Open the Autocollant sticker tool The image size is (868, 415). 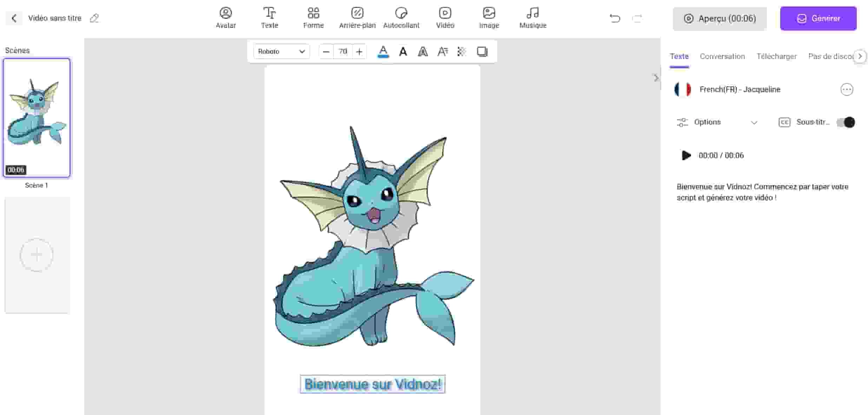coord(401,18)
